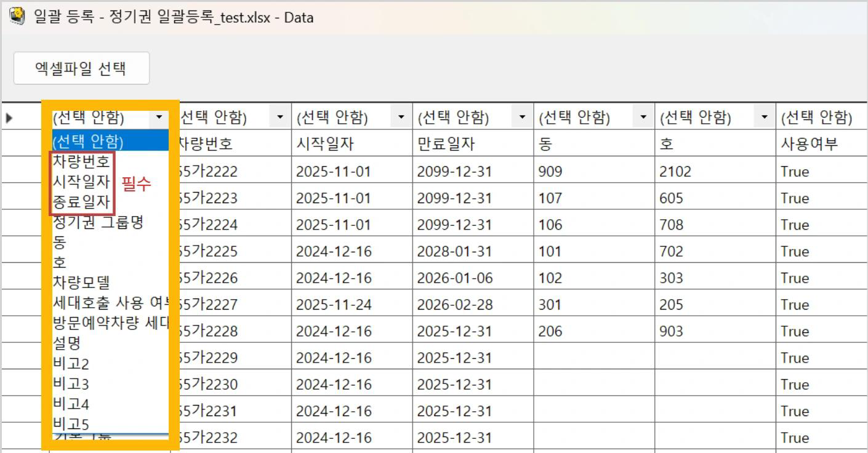Choose 시작일자 in the open dropdown list
The image size is (868, 453).
(81, 182)
